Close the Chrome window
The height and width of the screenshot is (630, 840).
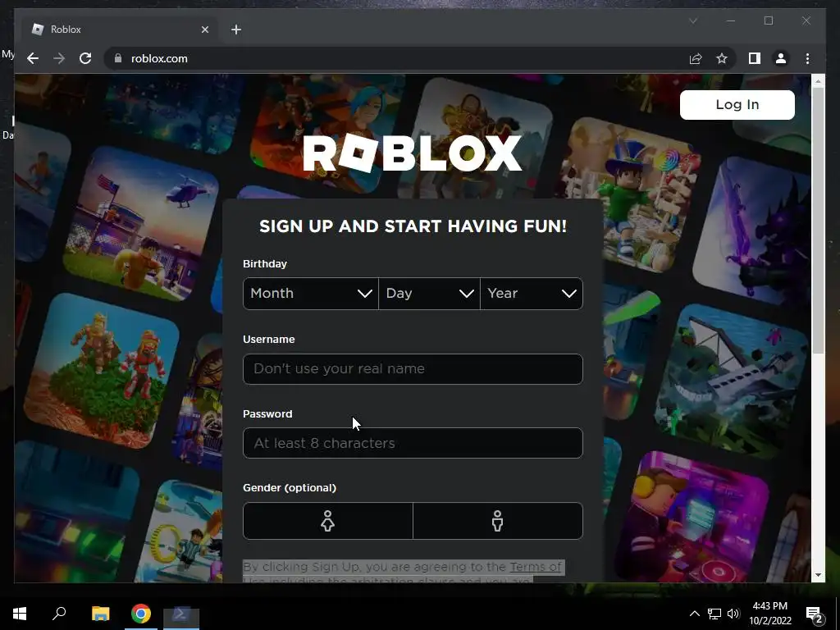[x=806, y=21]
